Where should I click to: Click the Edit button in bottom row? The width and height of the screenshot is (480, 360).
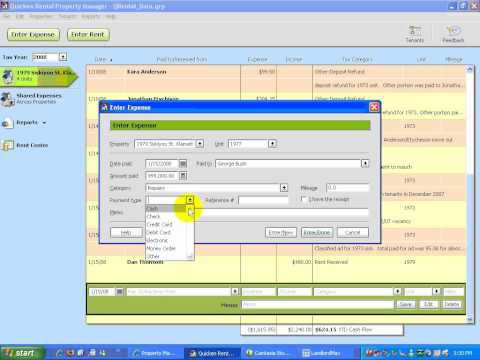tap(428, 304)
